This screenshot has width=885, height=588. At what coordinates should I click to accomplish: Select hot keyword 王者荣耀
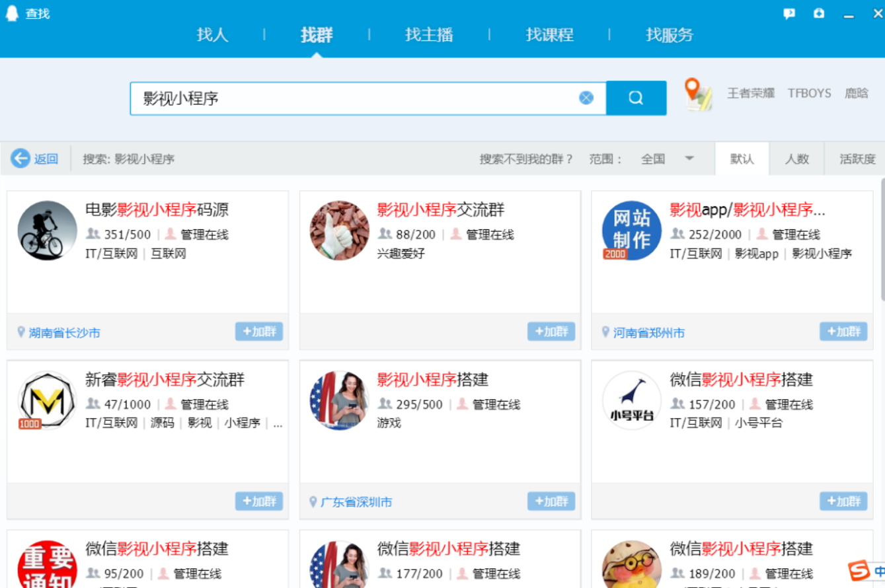point(751,93)
